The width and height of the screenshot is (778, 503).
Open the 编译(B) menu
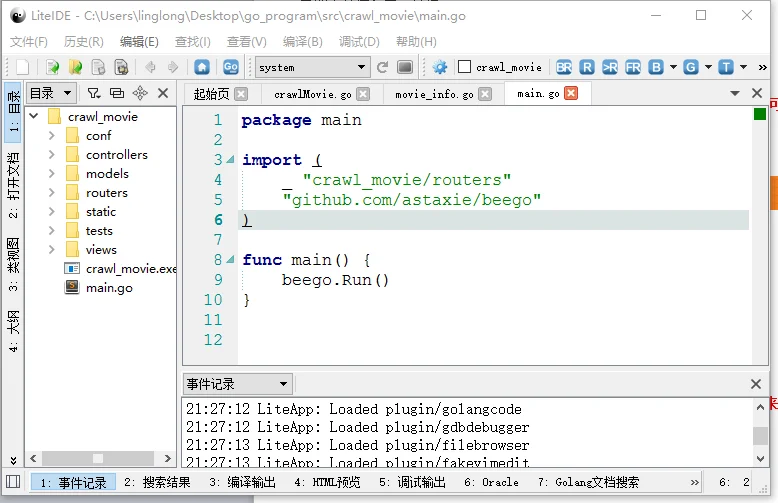[303, 42]
